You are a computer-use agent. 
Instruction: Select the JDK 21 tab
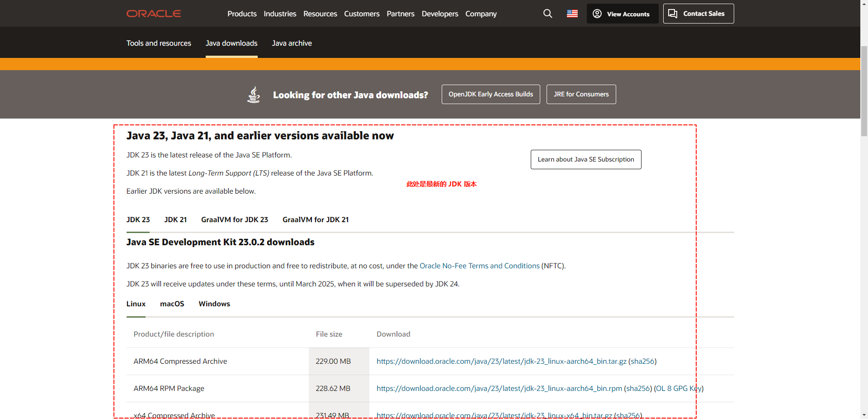[175, 219]
